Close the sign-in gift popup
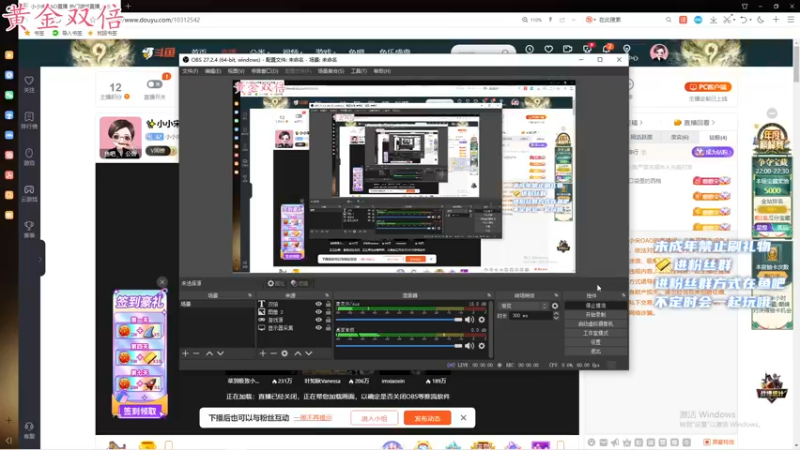The image size is (800, 450). [162, 282]
